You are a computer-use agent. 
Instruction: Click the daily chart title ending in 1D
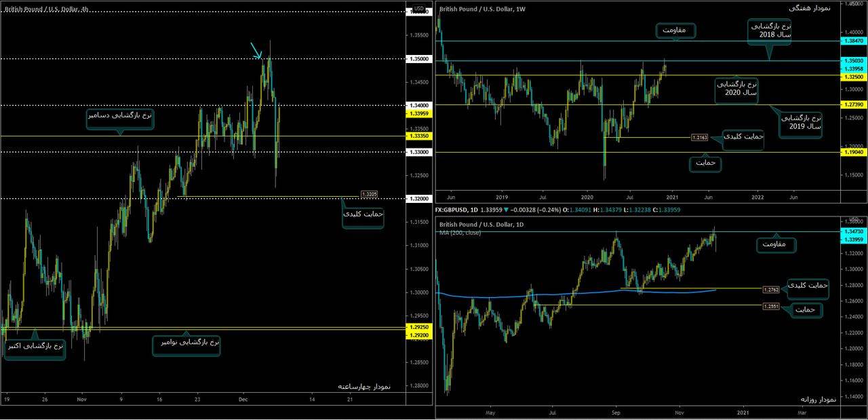[481, 225]
